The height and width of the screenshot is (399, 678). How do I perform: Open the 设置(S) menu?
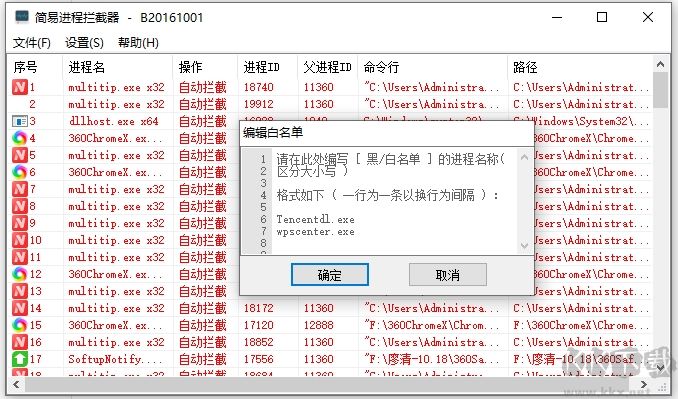84,42
